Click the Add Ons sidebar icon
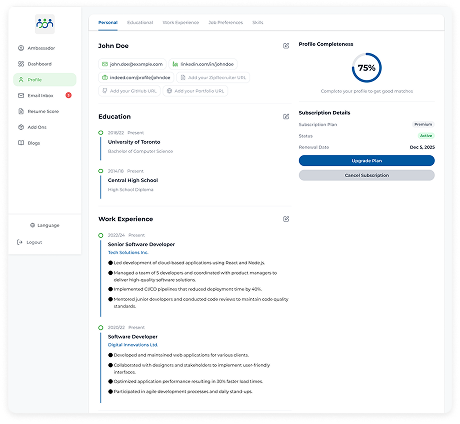Image resolution: width=460 pixels, height=424 pixels. pyautogui.click(x=21, y=127)
